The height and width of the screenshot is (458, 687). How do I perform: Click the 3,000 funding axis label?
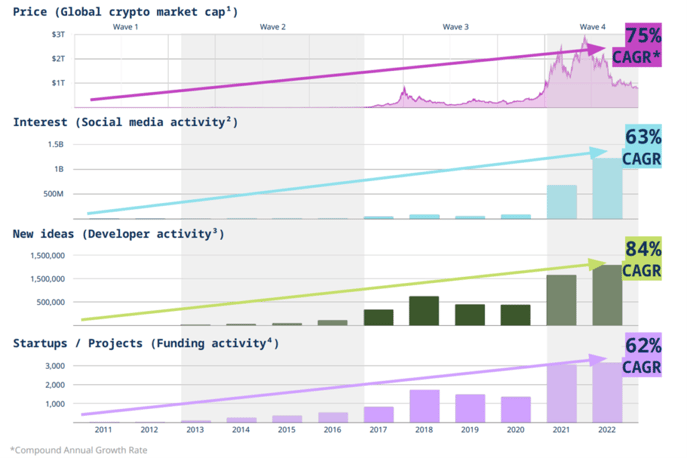(55, 366)
